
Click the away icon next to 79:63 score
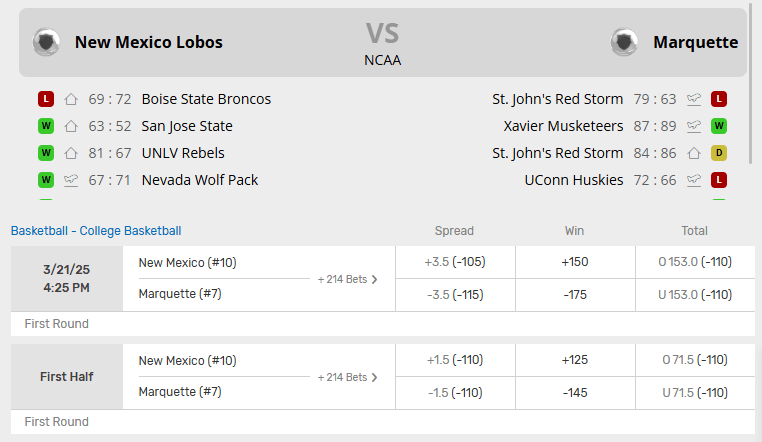pyautogui.click(x=694, y=99)
